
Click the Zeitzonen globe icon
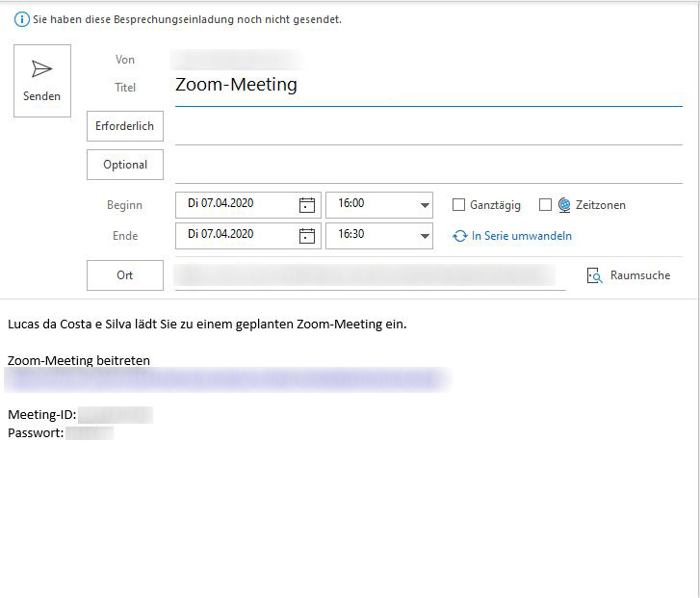(564, 205)
